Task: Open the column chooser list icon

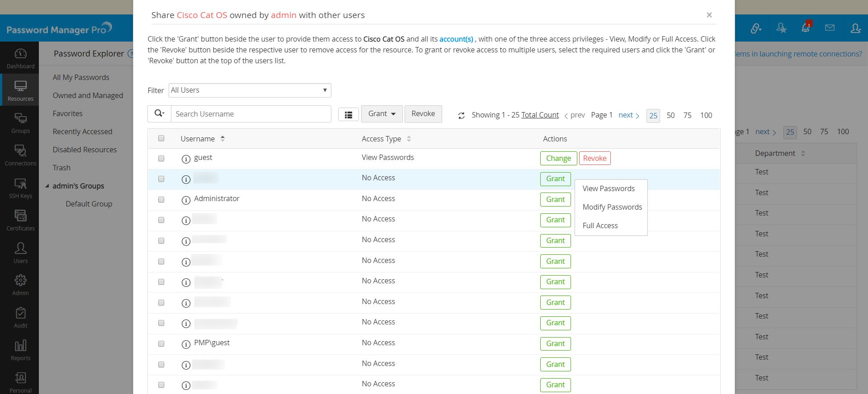Action: 348,115
